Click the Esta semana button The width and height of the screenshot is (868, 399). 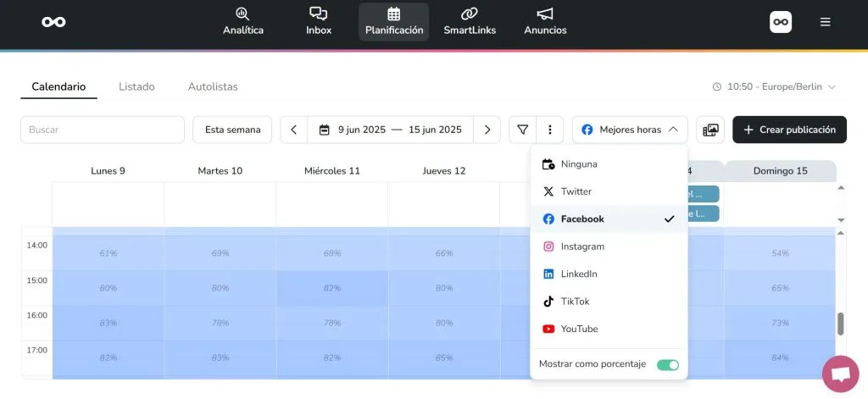[x=232, y=130]
